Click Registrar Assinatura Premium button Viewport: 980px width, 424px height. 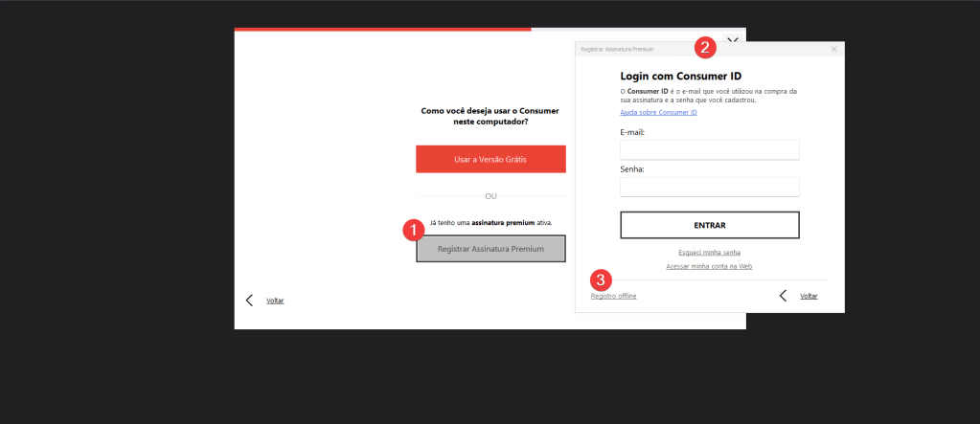[490, 249]
